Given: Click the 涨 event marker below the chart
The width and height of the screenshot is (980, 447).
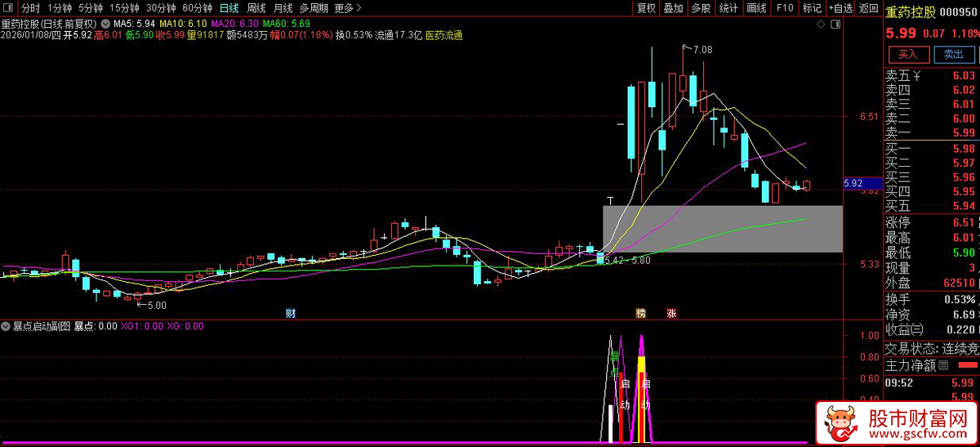Looking at the screenshot, I should coord(671,313).
